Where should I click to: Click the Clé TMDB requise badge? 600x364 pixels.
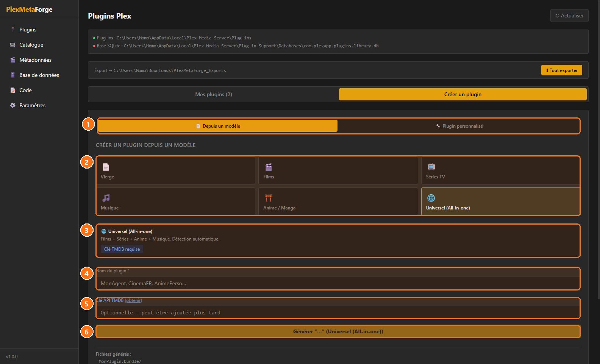[122, 249]
